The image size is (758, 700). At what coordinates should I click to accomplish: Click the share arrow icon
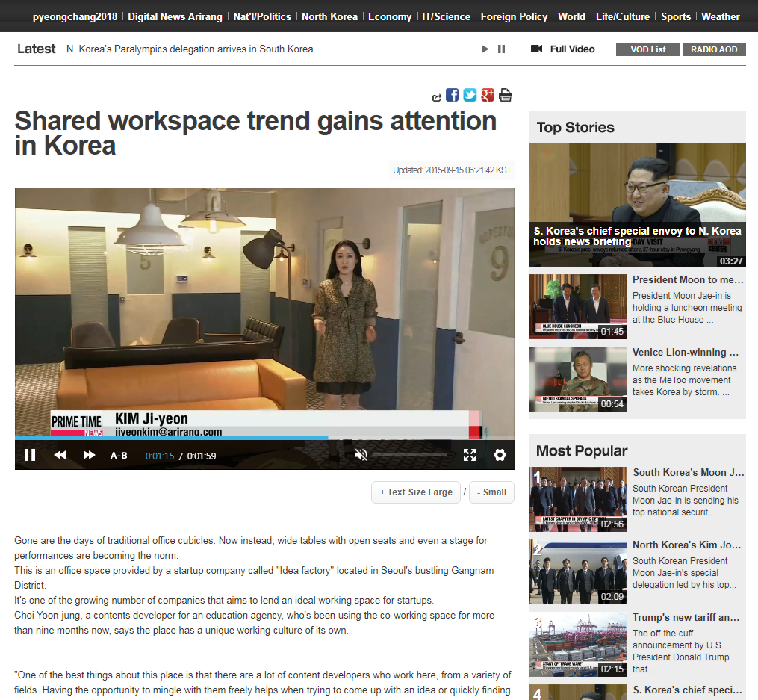tap(437, 98)
